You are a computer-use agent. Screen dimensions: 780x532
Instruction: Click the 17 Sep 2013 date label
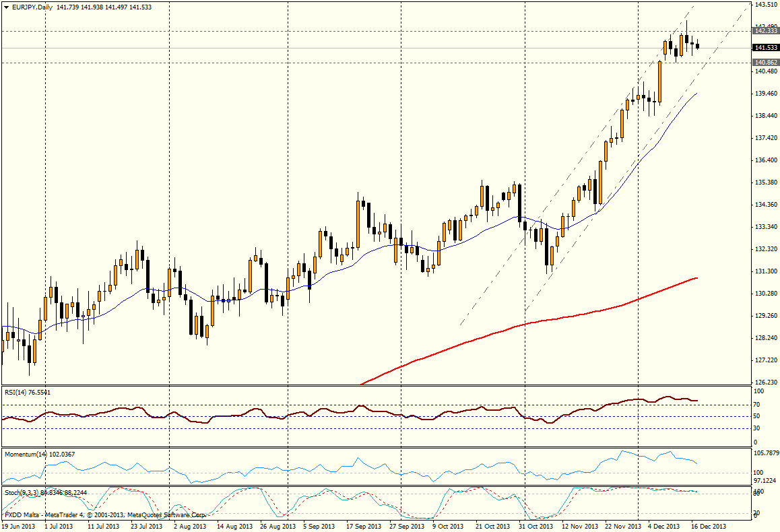(364, 526)
